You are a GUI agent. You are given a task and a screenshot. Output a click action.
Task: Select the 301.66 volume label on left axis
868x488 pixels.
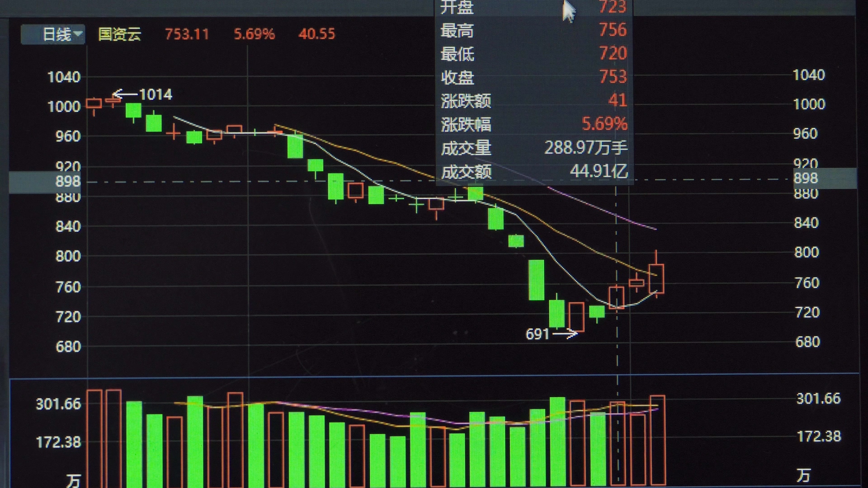(58, 404)
